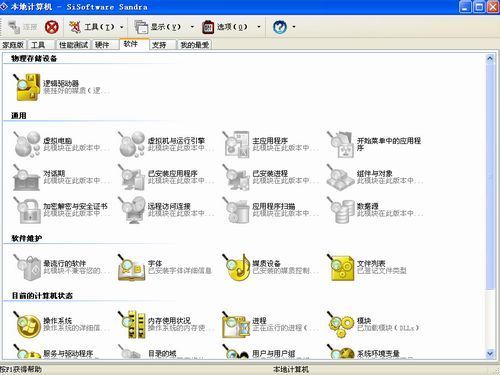The width and height of the screenshot is (500, 375).
Task: Click the 通用 section header
Action: tap(19, 116)
